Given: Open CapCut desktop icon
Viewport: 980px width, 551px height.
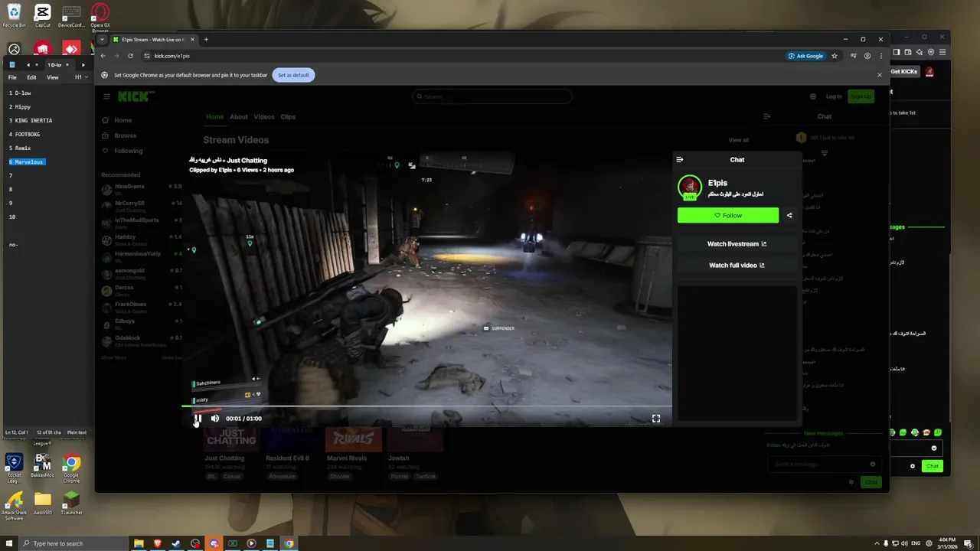Looking at the screenshot, I should (43, 16).
